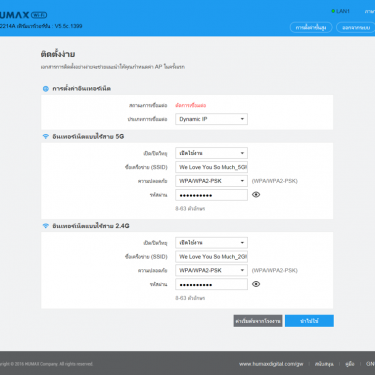Click the language selector at the top right edge
Image resolution: width=375 pixels, height=375 pixels.
[x=370, y=11]
